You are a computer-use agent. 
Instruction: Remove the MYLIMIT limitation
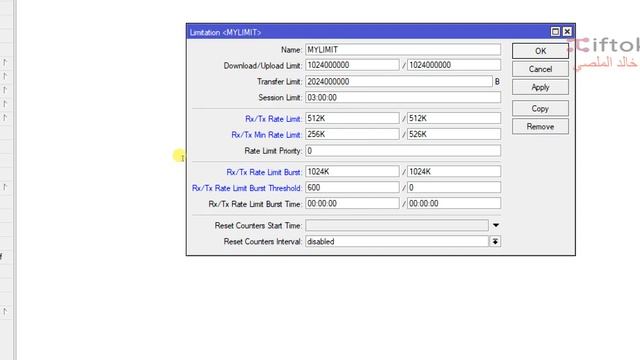[540, 127]
